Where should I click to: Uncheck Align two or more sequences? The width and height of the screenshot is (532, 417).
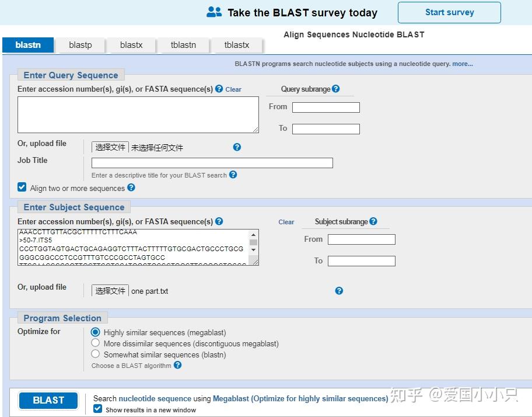(x=22, y=187)
